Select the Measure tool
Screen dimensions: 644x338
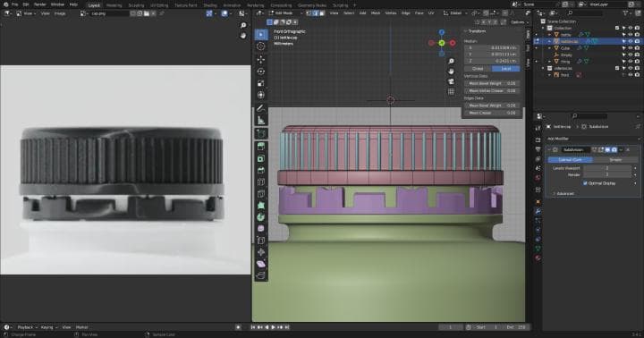261,121
